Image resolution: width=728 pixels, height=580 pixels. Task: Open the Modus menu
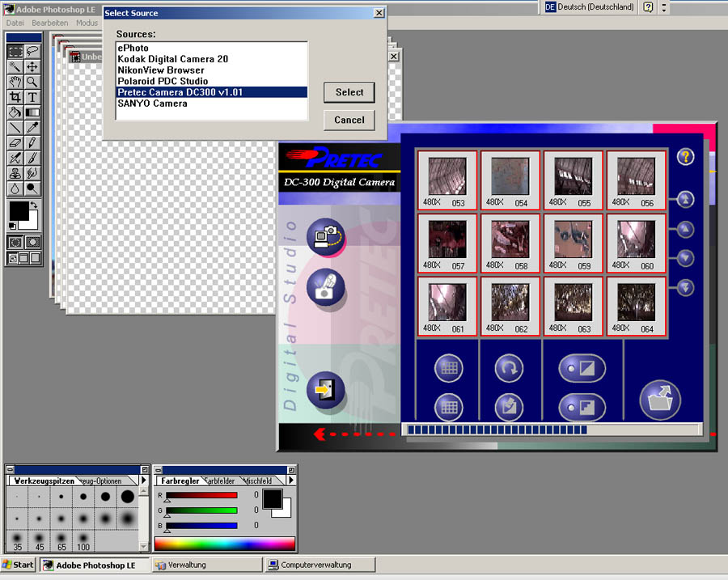coord(87,23)
